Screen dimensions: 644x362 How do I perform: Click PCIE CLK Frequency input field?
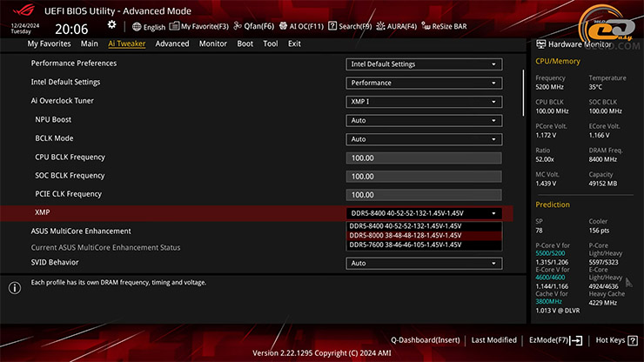click(424, 195)
